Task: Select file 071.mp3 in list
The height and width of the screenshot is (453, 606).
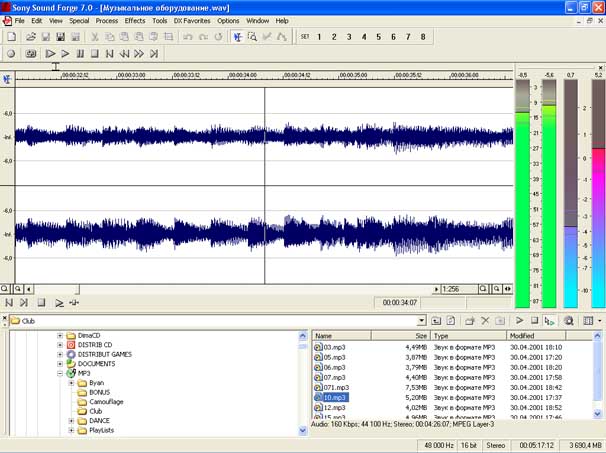Action: (336, 388)
